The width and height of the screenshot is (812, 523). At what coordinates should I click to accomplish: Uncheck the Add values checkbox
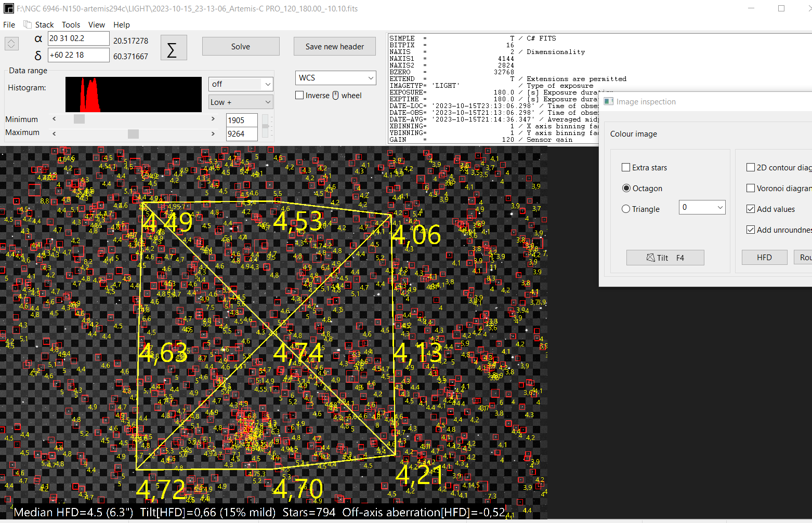pos(751,209)
